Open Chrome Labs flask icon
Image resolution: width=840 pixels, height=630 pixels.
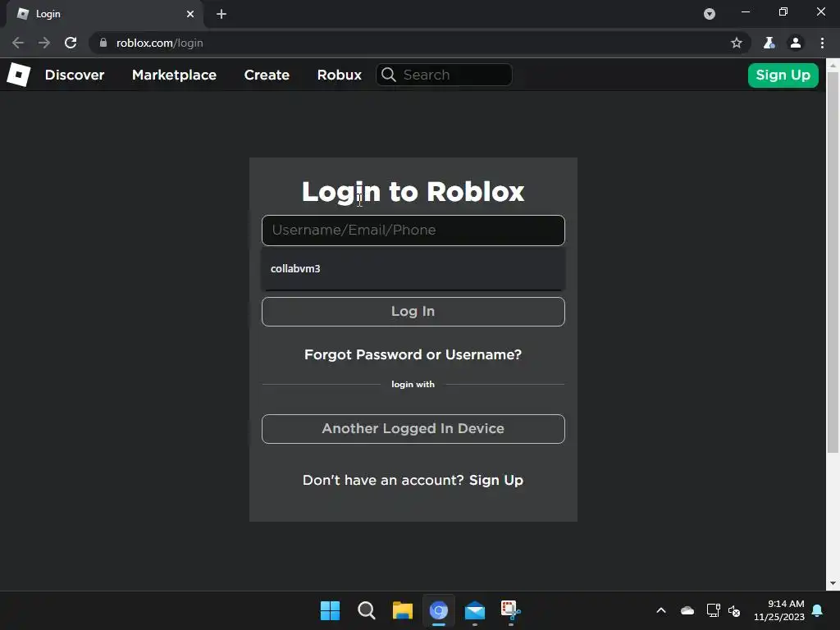(x=769, y=43)
